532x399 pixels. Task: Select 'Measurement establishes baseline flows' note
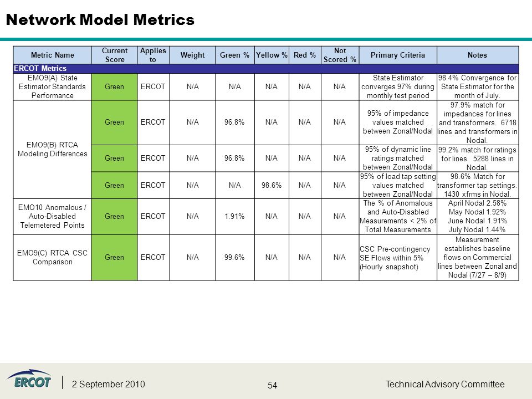point(477,258)
